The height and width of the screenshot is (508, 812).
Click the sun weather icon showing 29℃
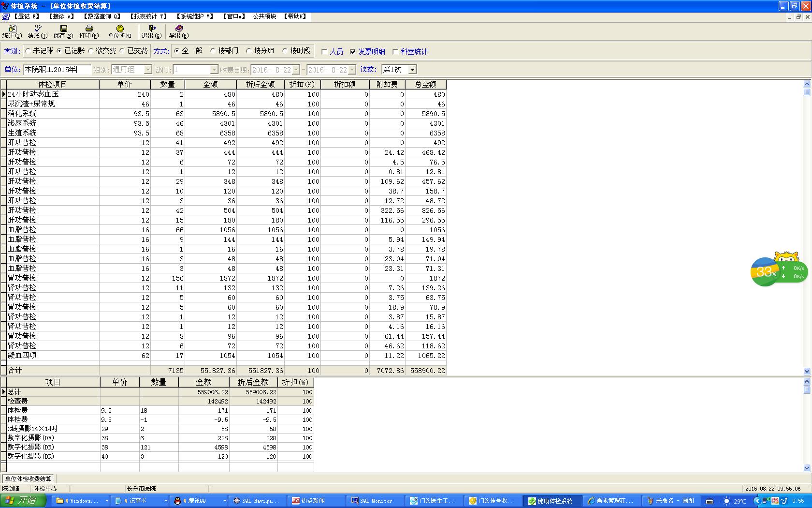726,501
